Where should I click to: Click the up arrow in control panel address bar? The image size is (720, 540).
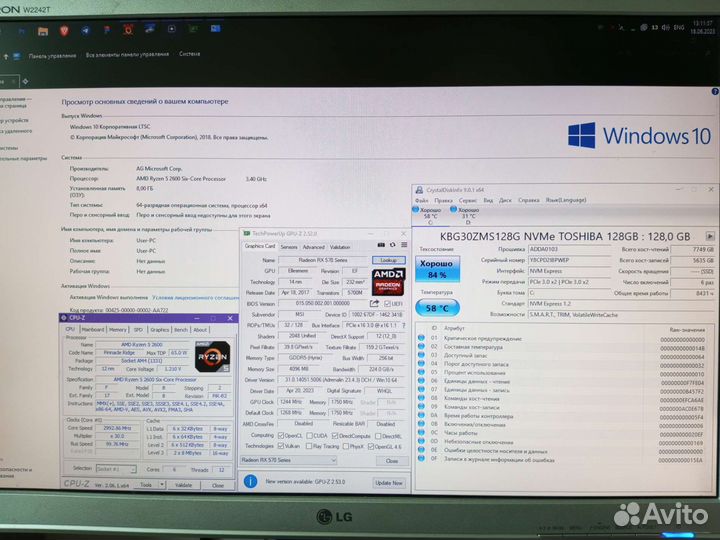(x=6, y=56)
